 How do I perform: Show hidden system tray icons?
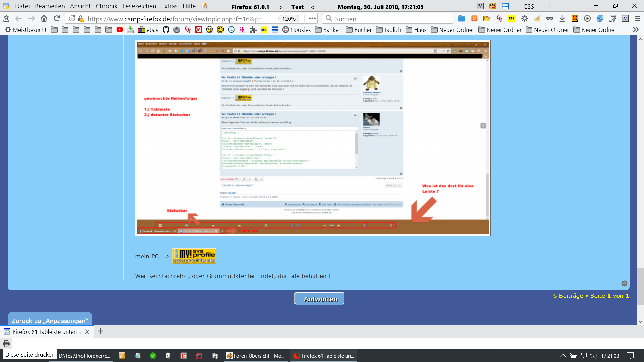(x=563, y=356)
